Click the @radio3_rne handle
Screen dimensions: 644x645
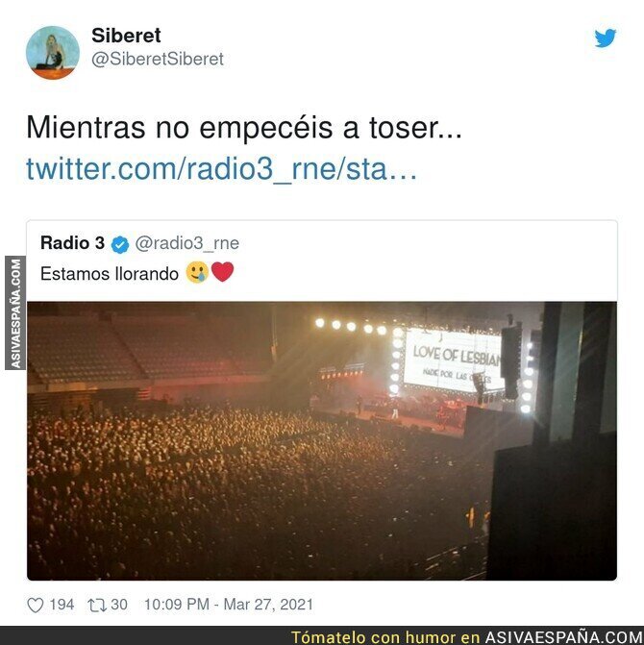click(x=187, y=243)
